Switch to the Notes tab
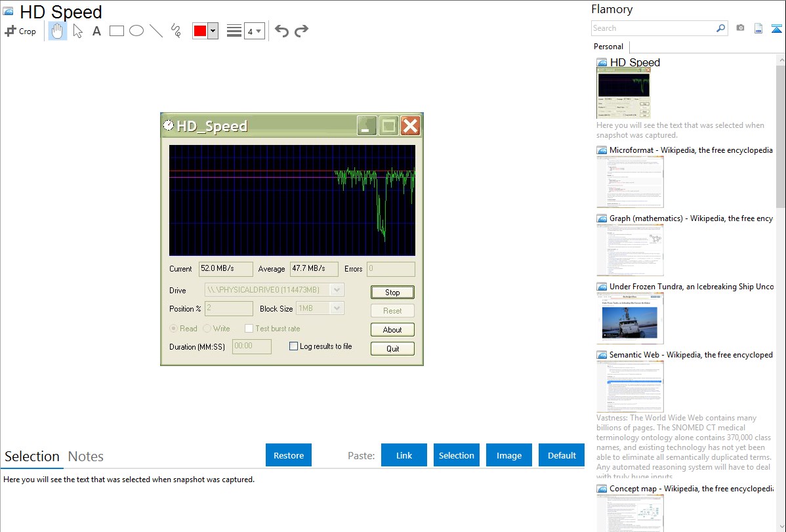786x532 pixels. point(86,457)
